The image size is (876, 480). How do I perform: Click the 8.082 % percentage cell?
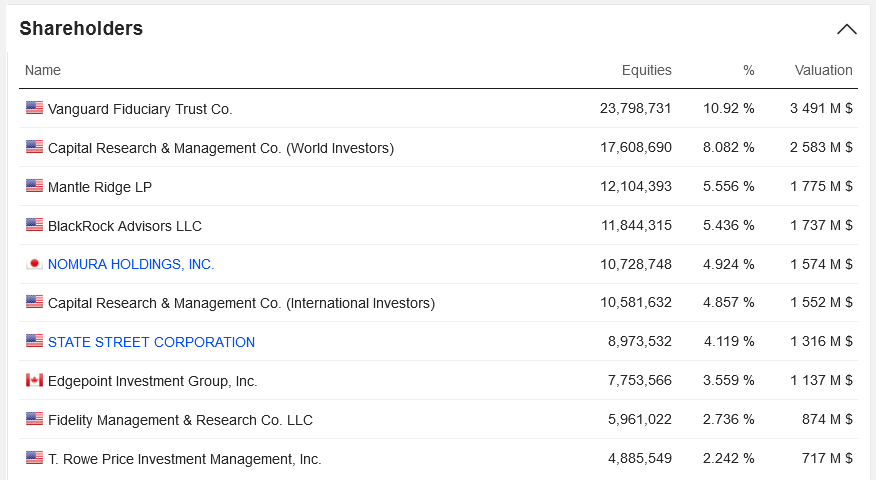click(x=729, y=148)
